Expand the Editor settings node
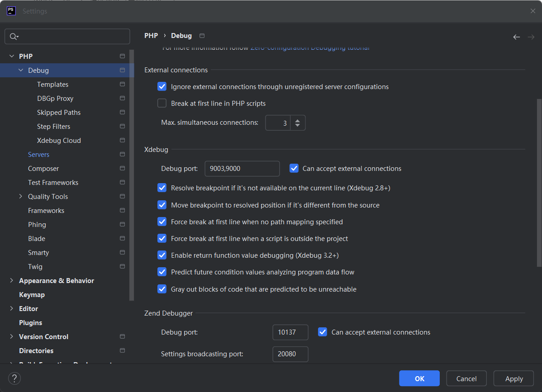 (12, 308)
